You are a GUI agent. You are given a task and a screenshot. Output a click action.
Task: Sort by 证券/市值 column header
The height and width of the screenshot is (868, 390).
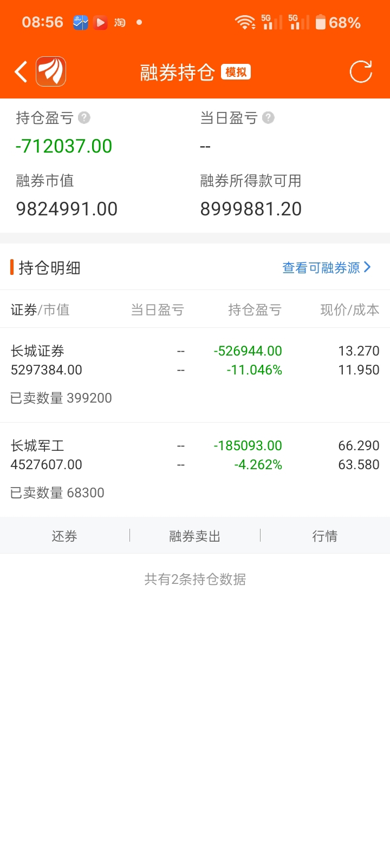(x=40, y=310)
